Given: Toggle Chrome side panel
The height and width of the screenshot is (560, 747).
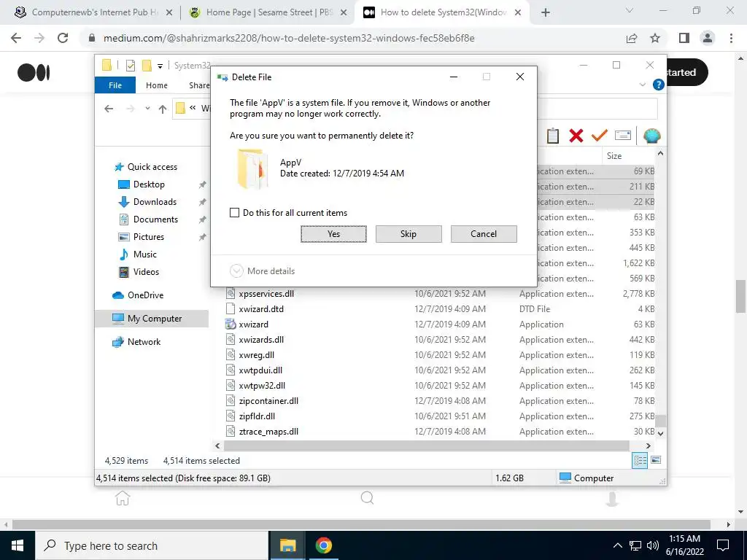Looking at the screenshot, I should [x=684, y=38].
